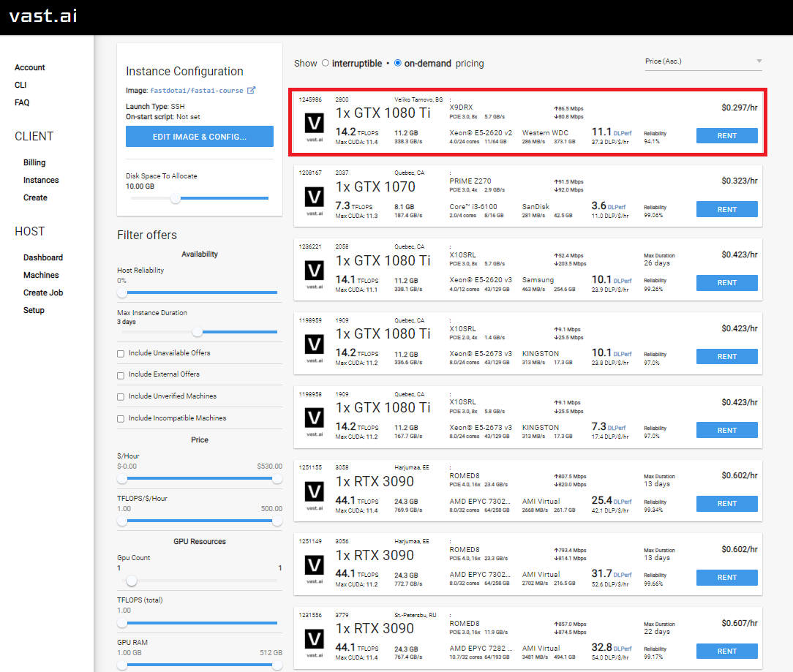Rent offer 1198958 GTX 1080 Ti
Screen dimensions: 793x672
click(x=726, y=430)
